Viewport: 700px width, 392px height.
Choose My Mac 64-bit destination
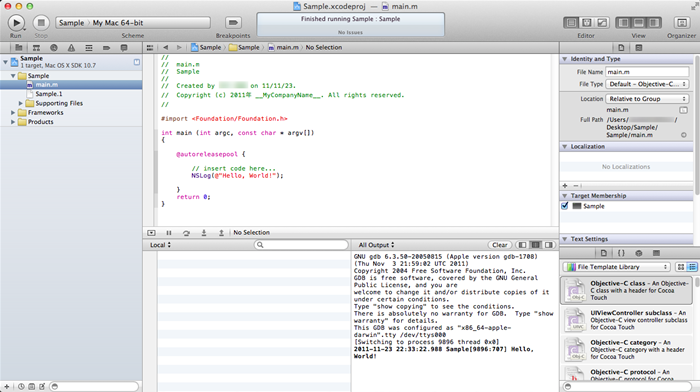tap(118, 23)
